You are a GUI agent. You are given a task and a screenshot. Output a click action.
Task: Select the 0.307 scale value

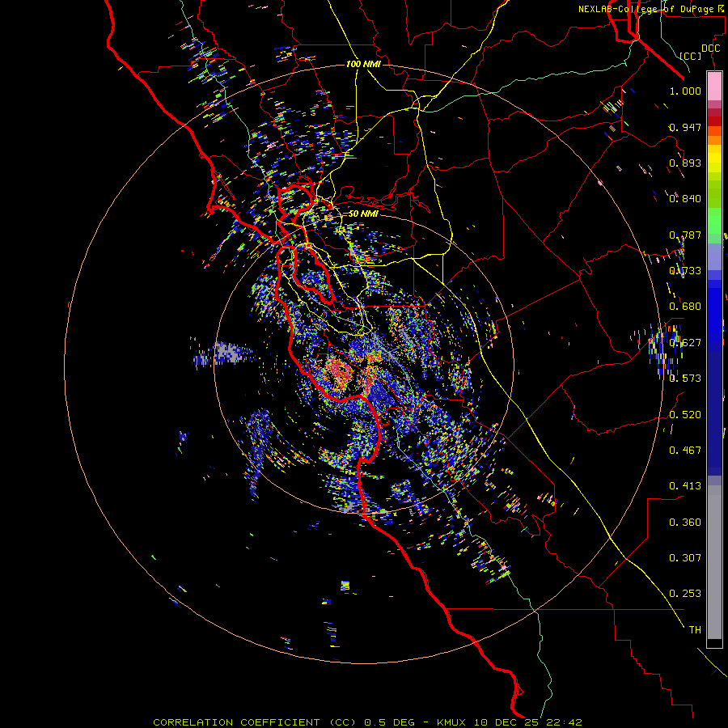coord(685,558)
